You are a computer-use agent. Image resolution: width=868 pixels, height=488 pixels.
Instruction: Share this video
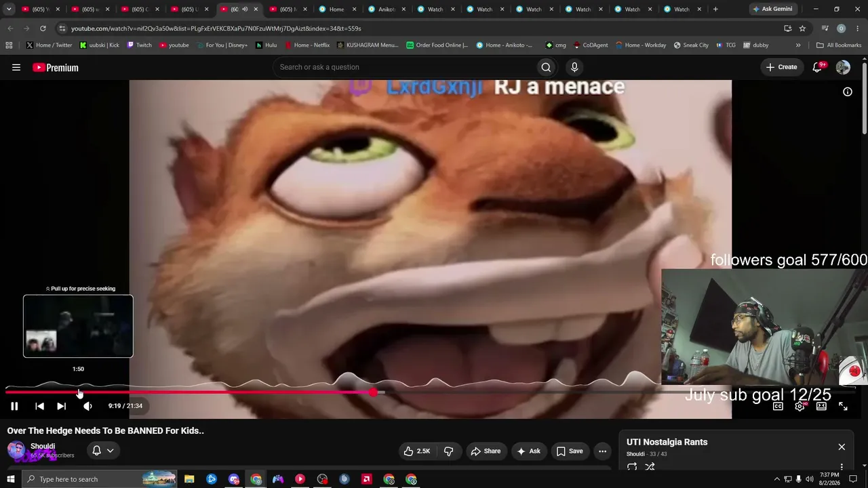tap(486, 451)
